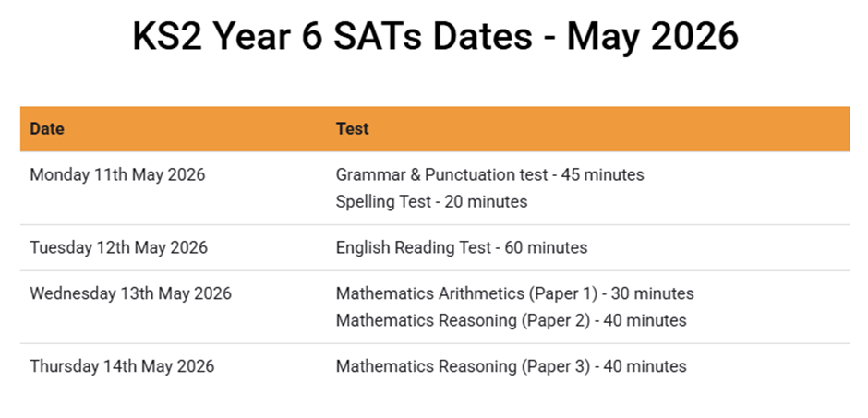This screenshot has width=868, height=418.
Task: Click Monday 11th May 2026 date cell
Action: tap(117, 174)
